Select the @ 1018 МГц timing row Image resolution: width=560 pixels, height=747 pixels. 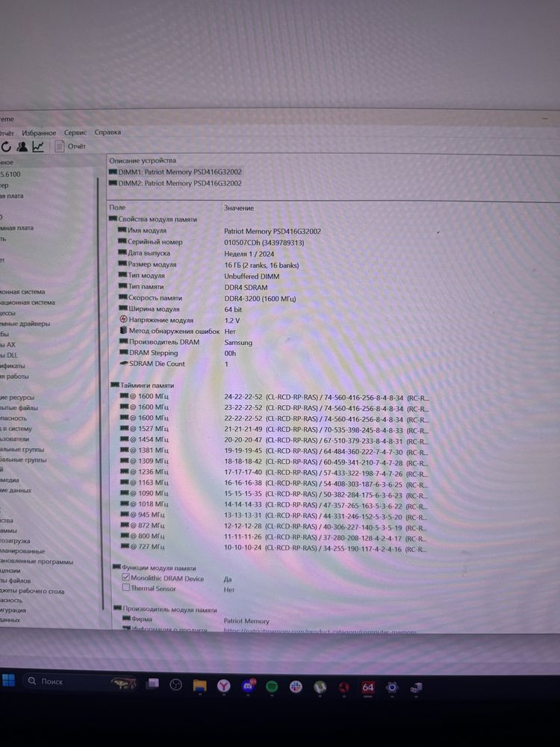point(274,506)
